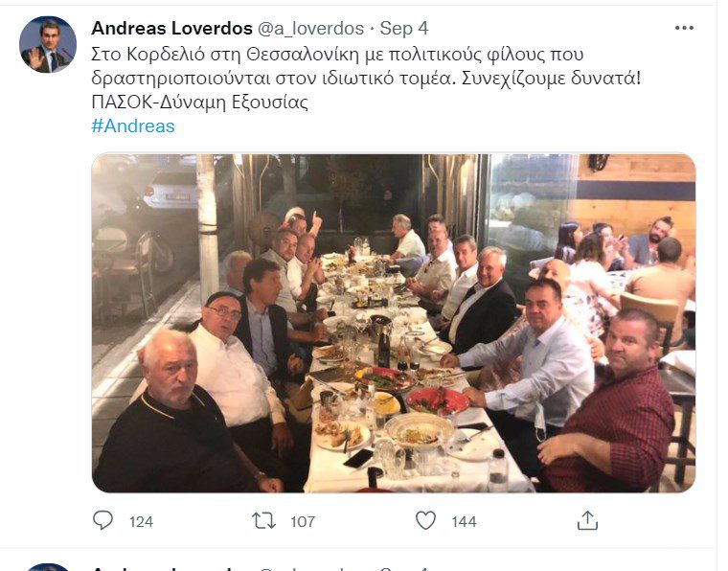The width and height of the screenshot is (728, 571).
Task: Click the partially visible avatar of next tweet
Action: click(47, 567)
